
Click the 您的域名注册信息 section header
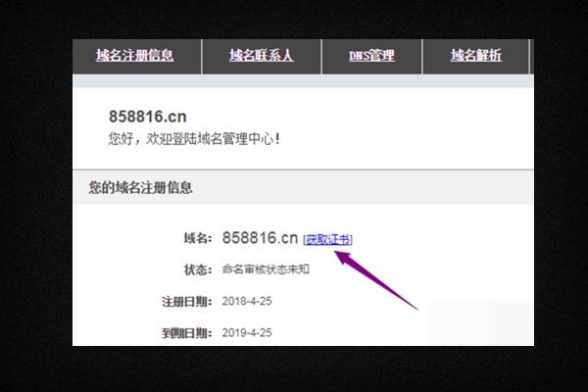tap(140, 187)
